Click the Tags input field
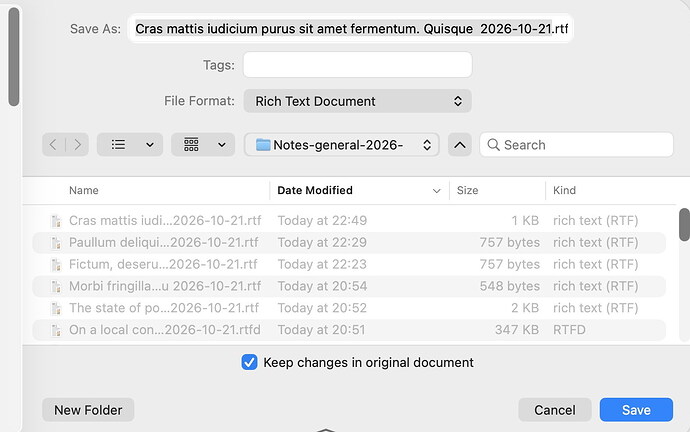The height and width of the screenshot is (432, 690). click(x=358, y=65)
